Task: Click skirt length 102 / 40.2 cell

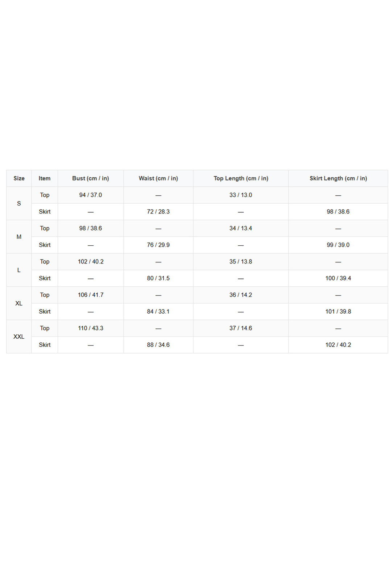Action: tap(338, 345)
